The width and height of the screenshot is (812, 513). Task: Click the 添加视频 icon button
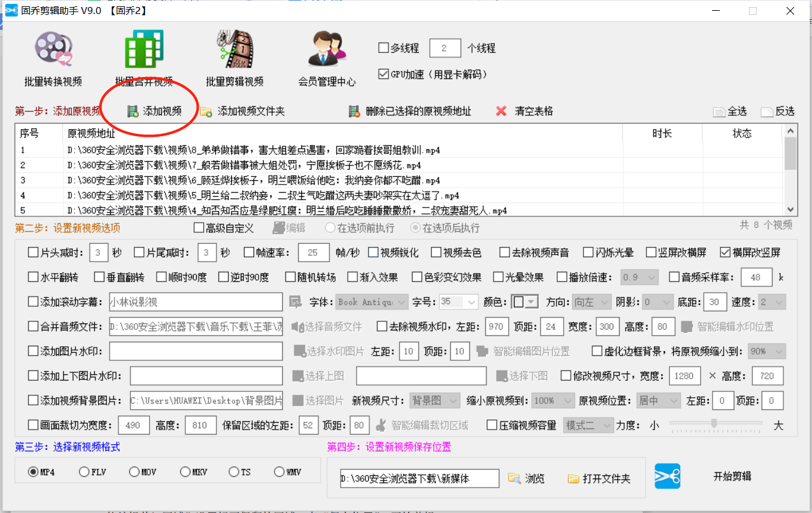click(133, 111)
